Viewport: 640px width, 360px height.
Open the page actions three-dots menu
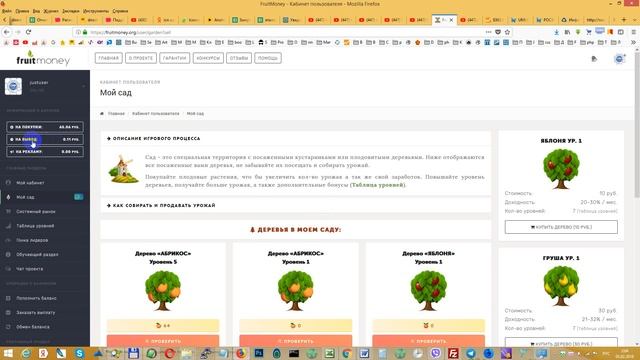coord(489,32)
